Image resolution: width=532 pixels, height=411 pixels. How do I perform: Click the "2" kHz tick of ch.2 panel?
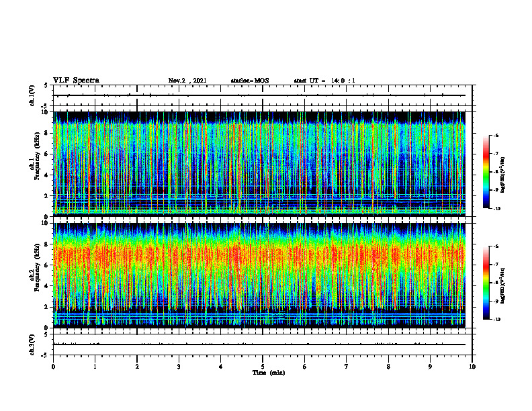point(47,307)
